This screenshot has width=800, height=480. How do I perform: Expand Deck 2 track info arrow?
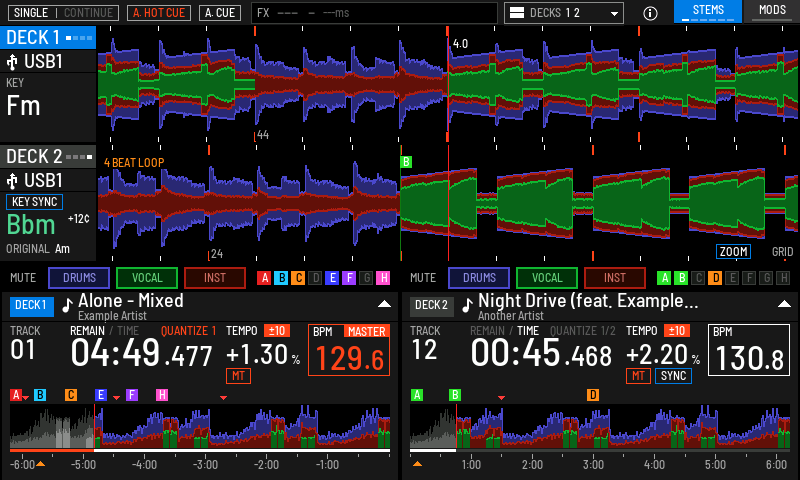784,304
